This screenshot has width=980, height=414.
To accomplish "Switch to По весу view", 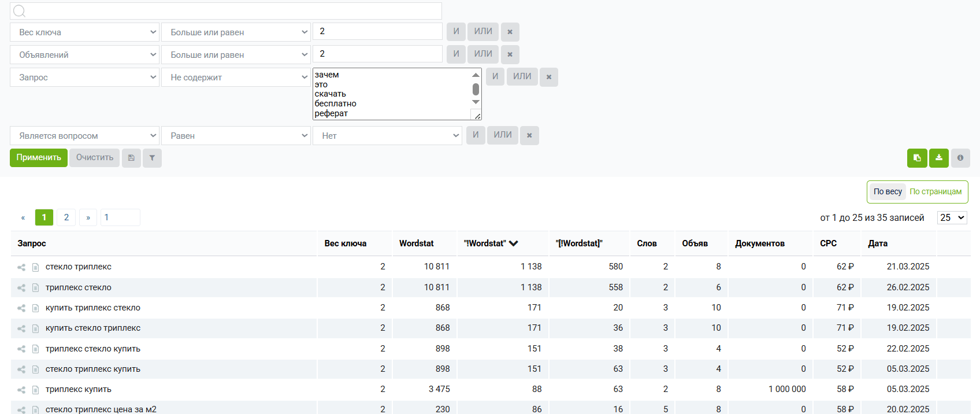I will [888, 191].
